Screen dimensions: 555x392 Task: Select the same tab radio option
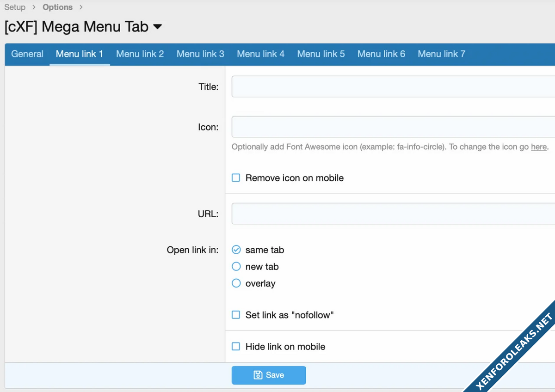pyautogui.click(x=236, y=250)
